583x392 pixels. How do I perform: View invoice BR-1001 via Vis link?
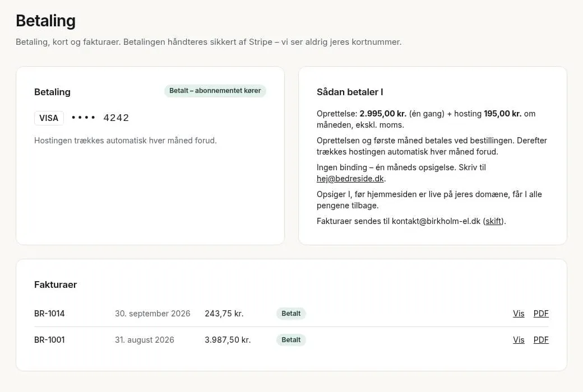pyautogui.click(x=519, y=340)
